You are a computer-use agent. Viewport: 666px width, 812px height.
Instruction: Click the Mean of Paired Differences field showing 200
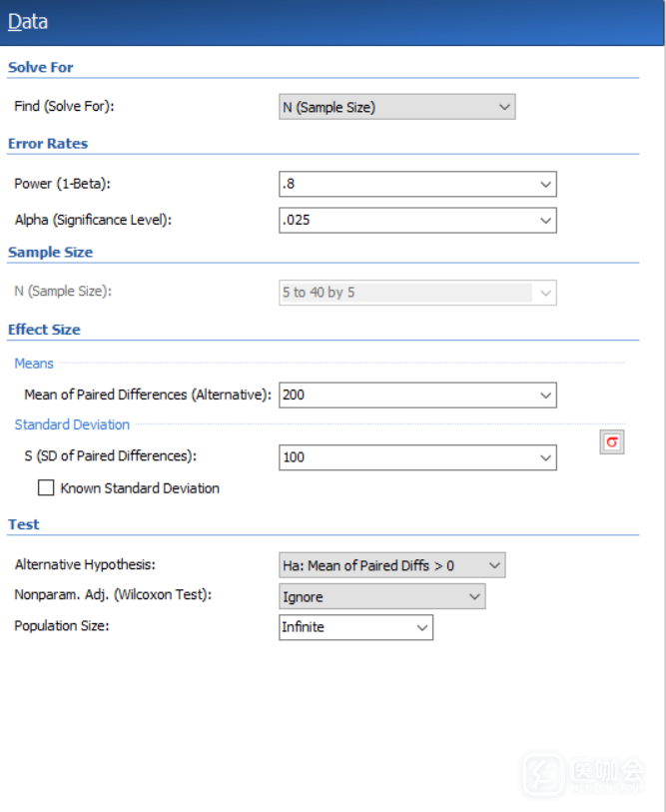tap(404, 396)
